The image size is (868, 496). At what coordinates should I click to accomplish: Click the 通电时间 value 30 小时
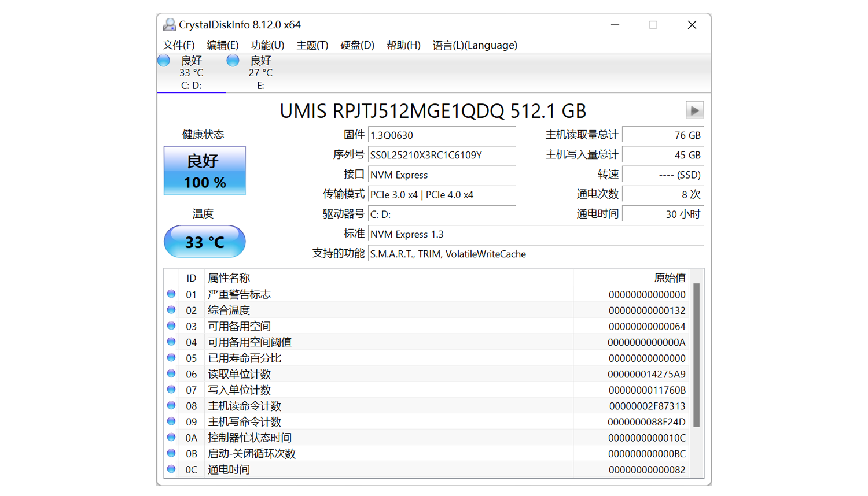point(663,214)
